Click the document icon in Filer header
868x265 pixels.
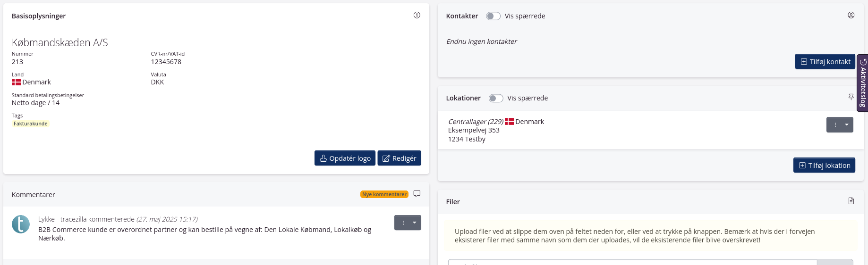point(851,201)
